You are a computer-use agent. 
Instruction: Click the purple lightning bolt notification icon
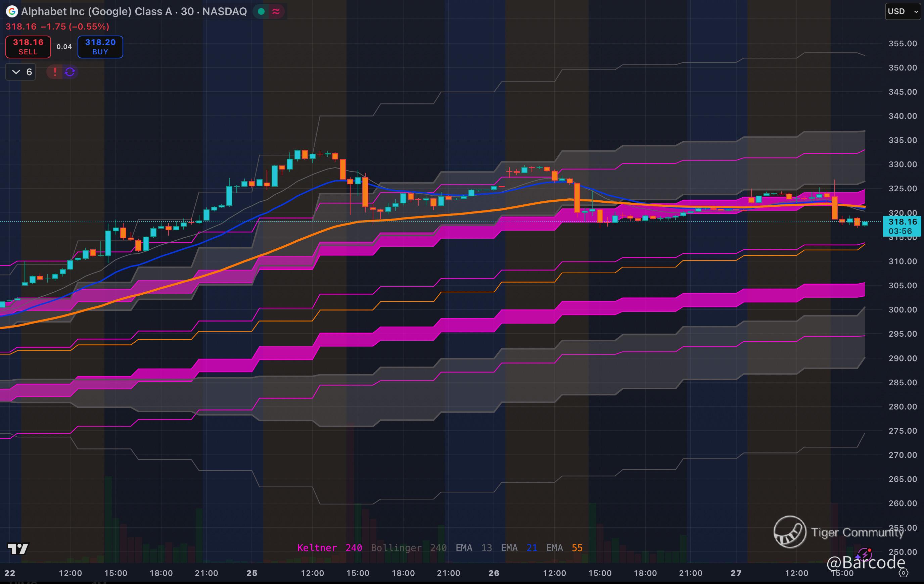pyautogui.click(x=865, y=554)
